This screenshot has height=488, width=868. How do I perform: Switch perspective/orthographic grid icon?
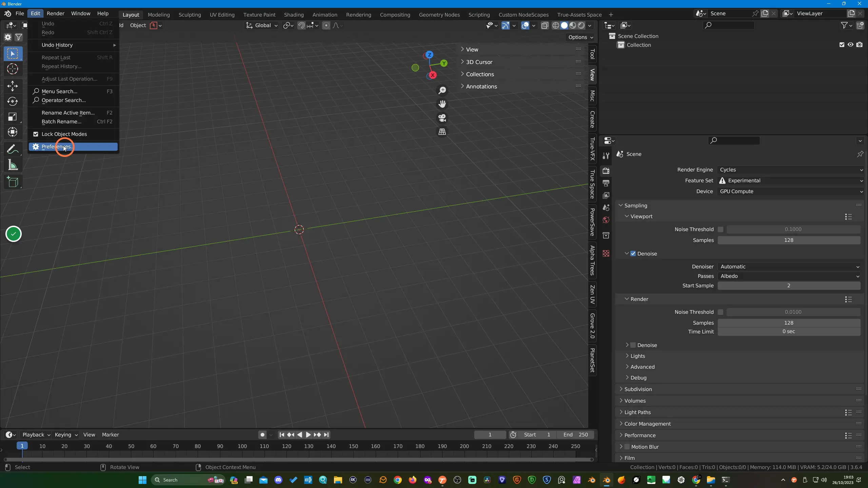click(442, 132)
